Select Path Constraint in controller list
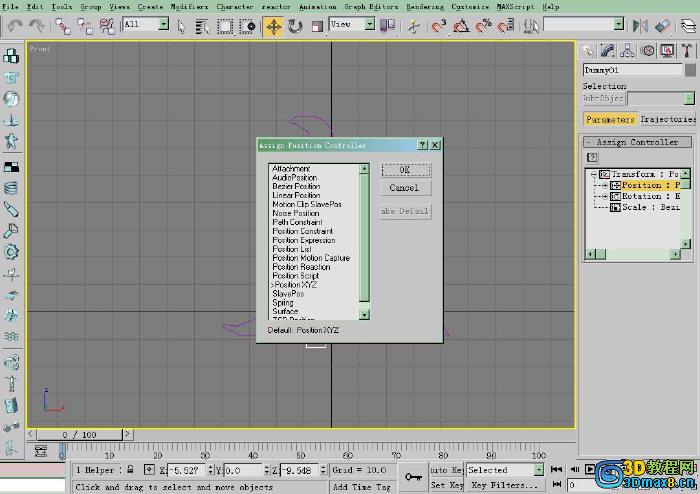The width and height of the screenshot is (700, 494). [x=297, y=222]
